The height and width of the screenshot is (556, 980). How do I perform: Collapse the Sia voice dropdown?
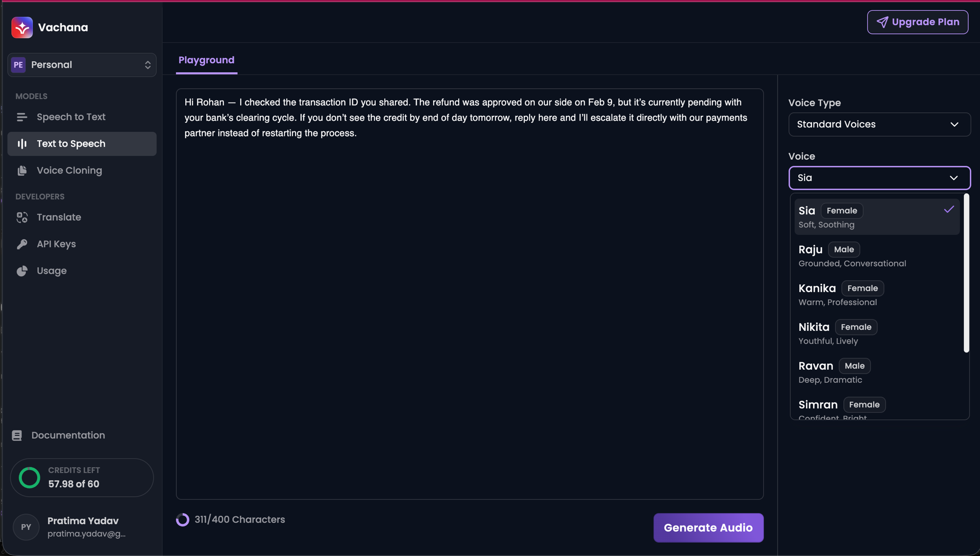pos(879,178)
